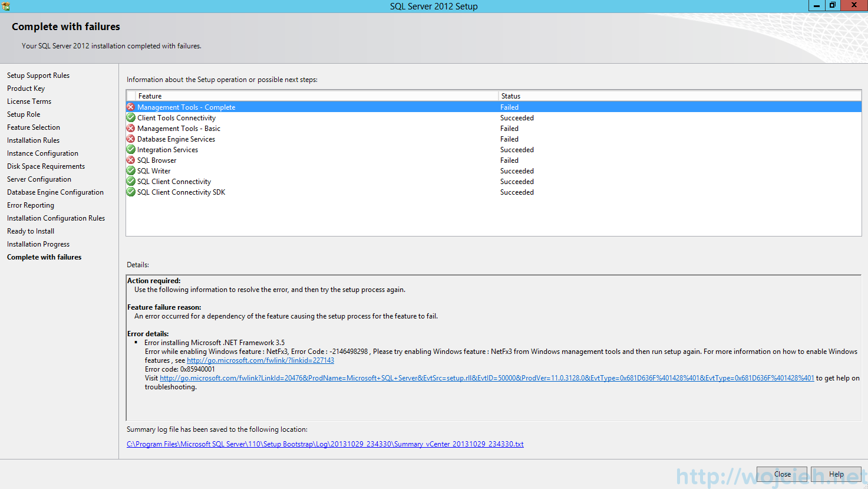Click the success icon beside SQL Writer
The height and width of the screenshot is (489, 868).
(x=131, y=170)
